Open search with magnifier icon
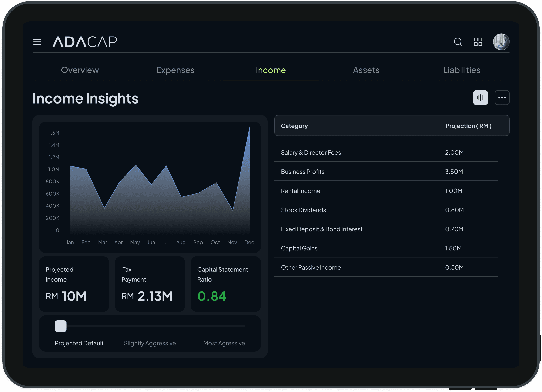 pyautogui.click(x=458, y=42)
